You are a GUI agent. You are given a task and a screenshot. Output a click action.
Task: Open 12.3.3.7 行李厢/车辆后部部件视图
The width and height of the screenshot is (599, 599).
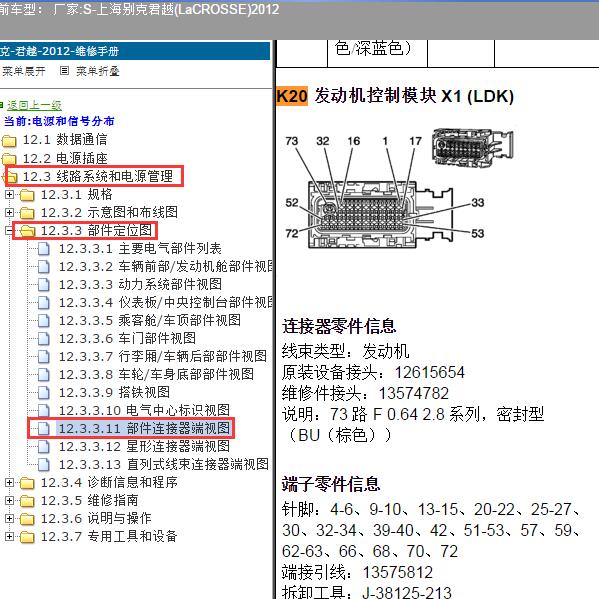(x=163, y=356)
